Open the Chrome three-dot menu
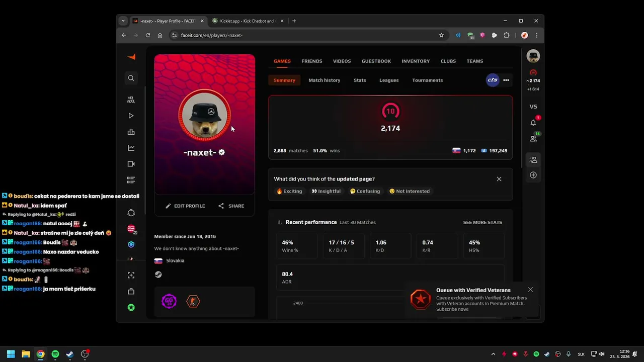The image size is (644, 362). point(537,35)
